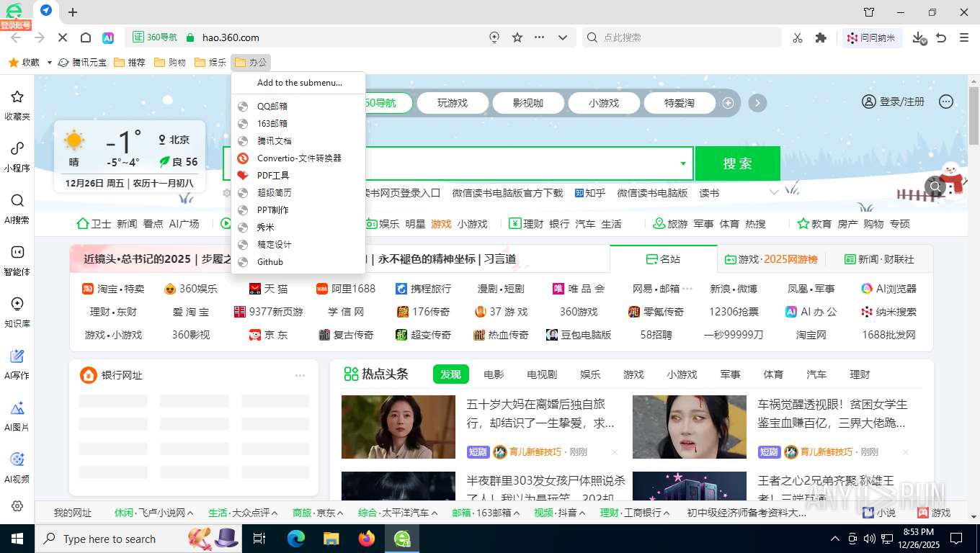Open 小程序 in the sidebar
This screenshot has height=553, width=980.
17,157
